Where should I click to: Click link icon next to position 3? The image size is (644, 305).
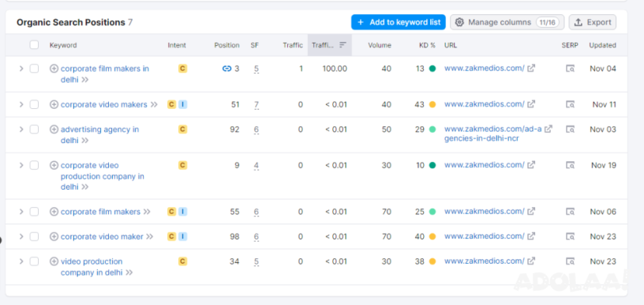[227, 69]
